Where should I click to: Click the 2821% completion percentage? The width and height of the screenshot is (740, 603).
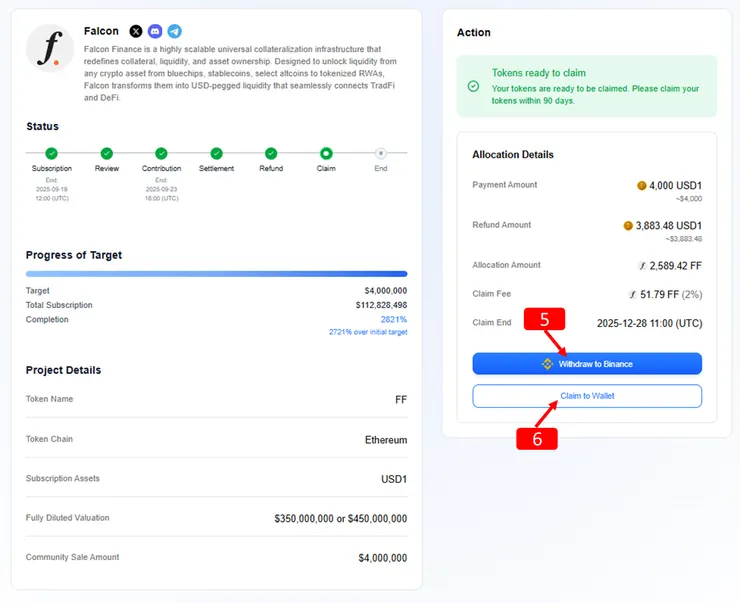tap(393, 320)
